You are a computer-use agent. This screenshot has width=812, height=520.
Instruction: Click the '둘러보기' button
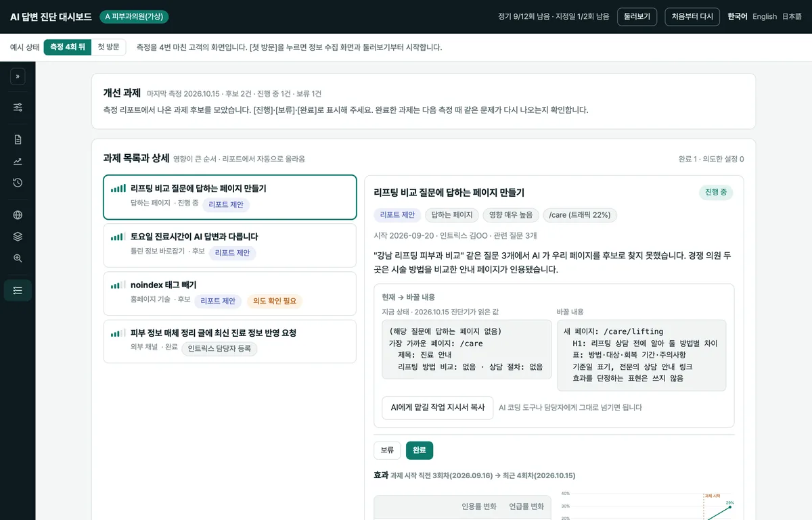click(637, 17)
